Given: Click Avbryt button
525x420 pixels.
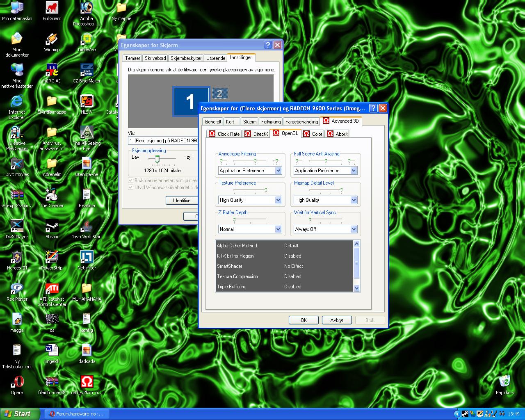Looking at the screenshot, I should pyautogui.click(x=337, y=320).
